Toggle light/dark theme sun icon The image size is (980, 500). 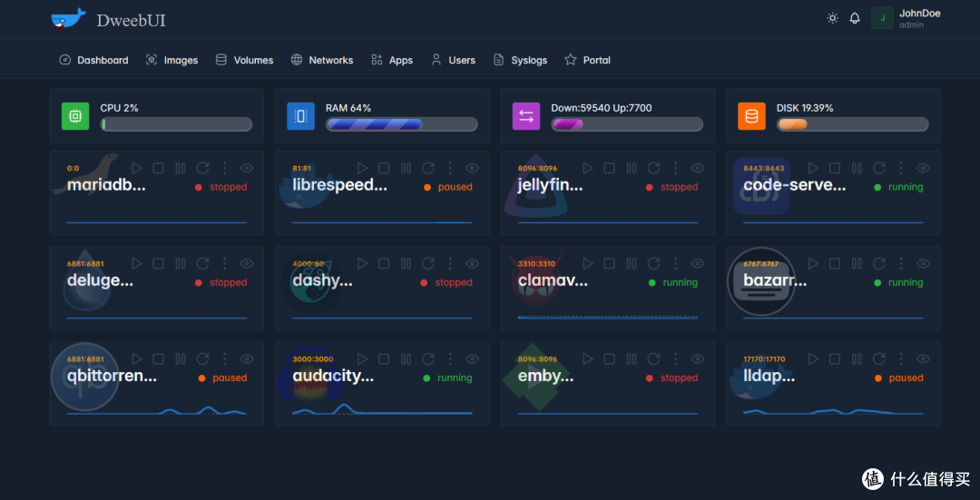pos(832,18)
